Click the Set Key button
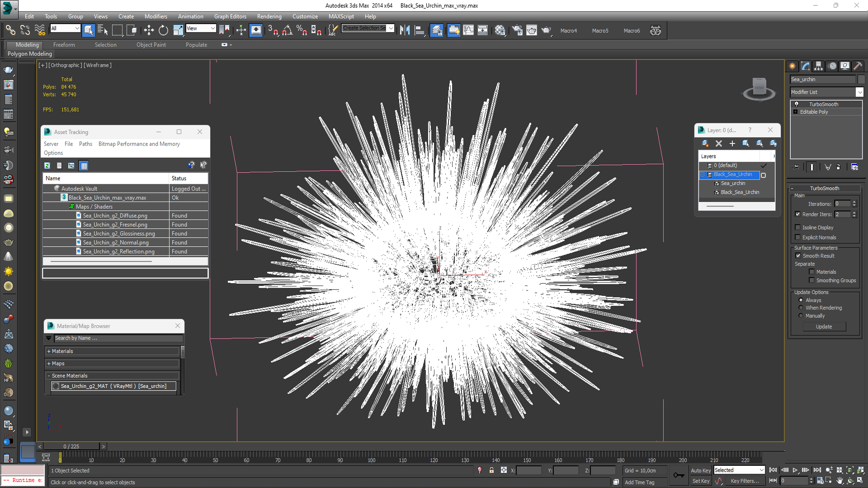Screen dimensions: 868x488 pos(700,481)
